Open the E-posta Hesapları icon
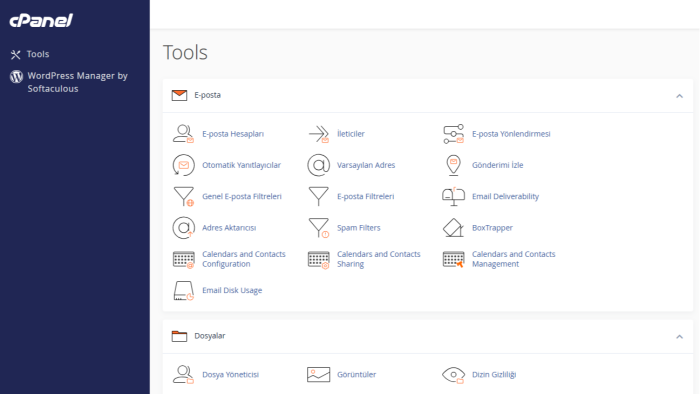Image resolution: width=700 pixels, height=394 pixels. [x=183, y=134]
